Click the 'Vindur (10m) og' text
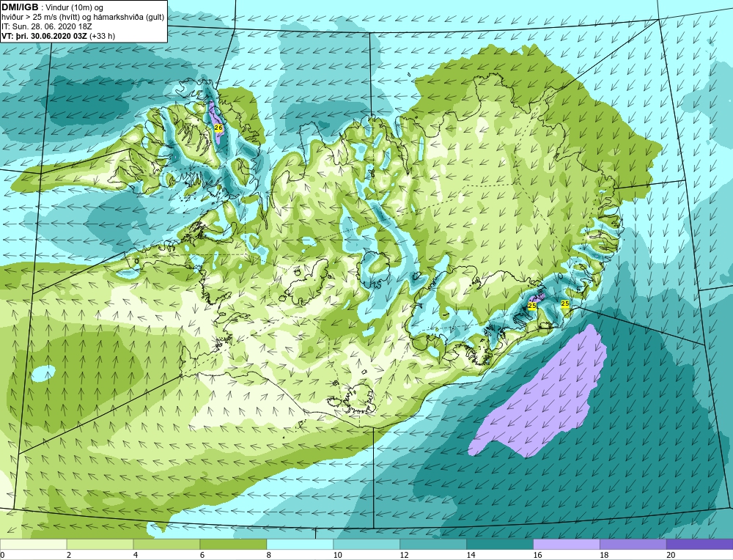733x560 pixels. tap(75, 7)
